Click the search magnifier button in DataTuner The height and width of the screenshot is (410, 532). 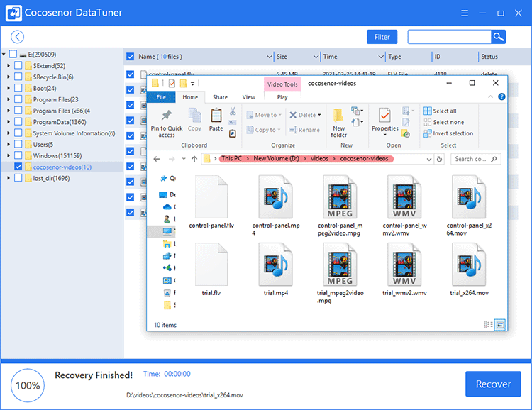point(498,37)
